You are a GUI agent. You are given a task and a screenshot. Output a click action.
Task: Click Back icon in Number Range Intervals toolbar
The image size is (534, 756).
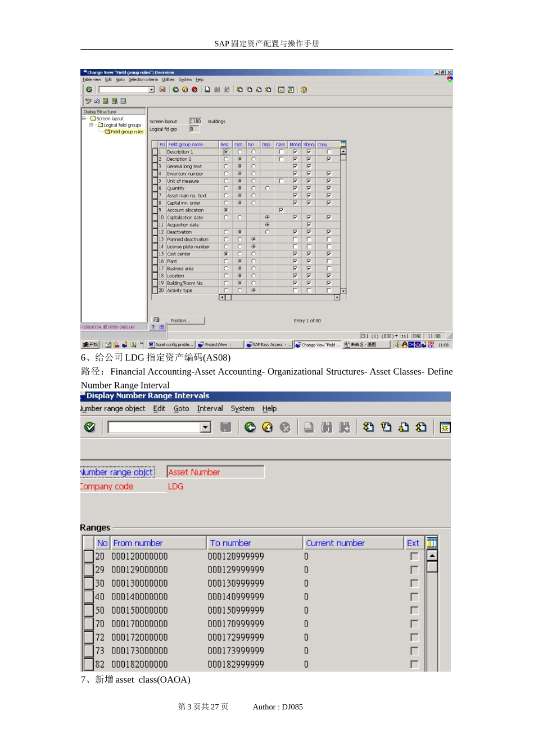coord(250,427)
